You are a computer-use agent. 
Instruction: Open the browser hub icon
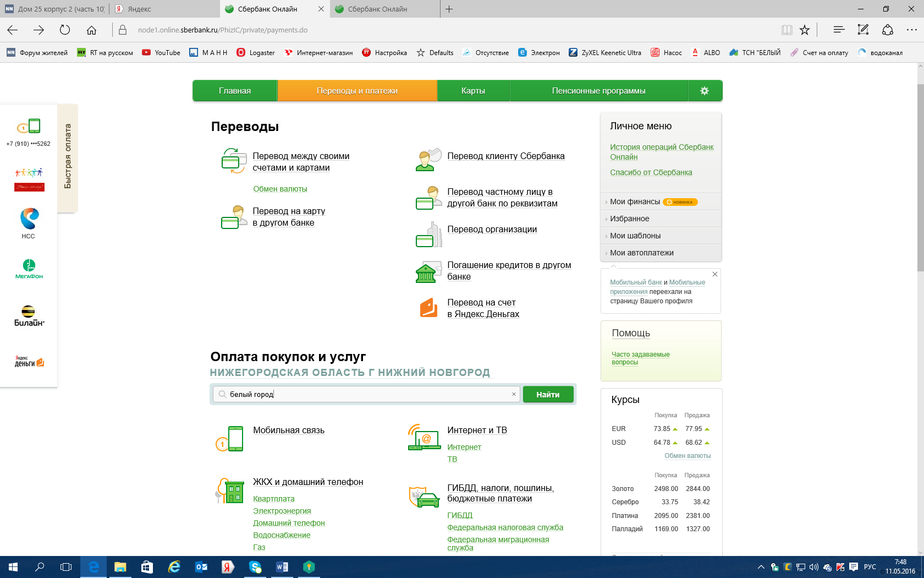point(839,30)
